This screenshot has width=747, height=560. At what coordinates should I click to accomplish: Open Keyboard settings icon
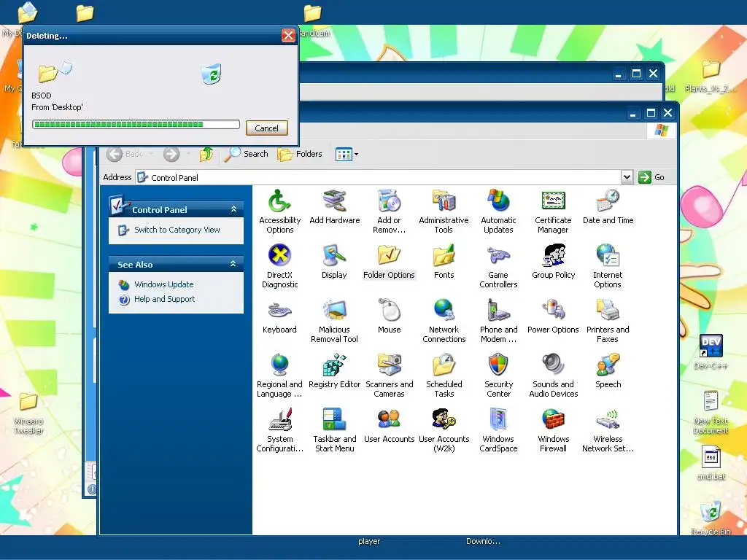point(279,316)
